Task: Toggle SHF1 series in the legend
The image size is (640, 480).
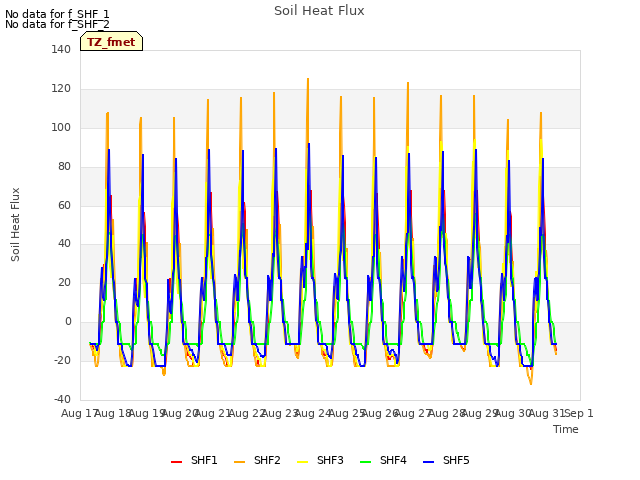Action: (x=194, y=460)
